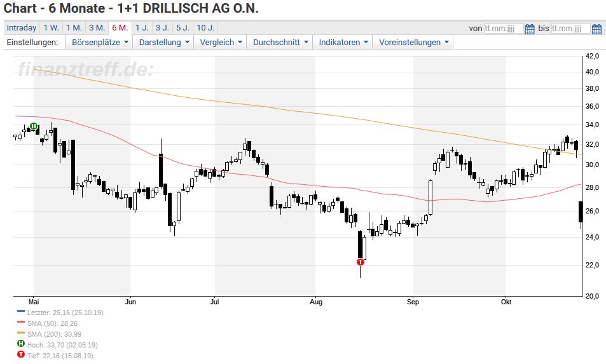Click the blue Letzter legend color line

coord(21,311)
